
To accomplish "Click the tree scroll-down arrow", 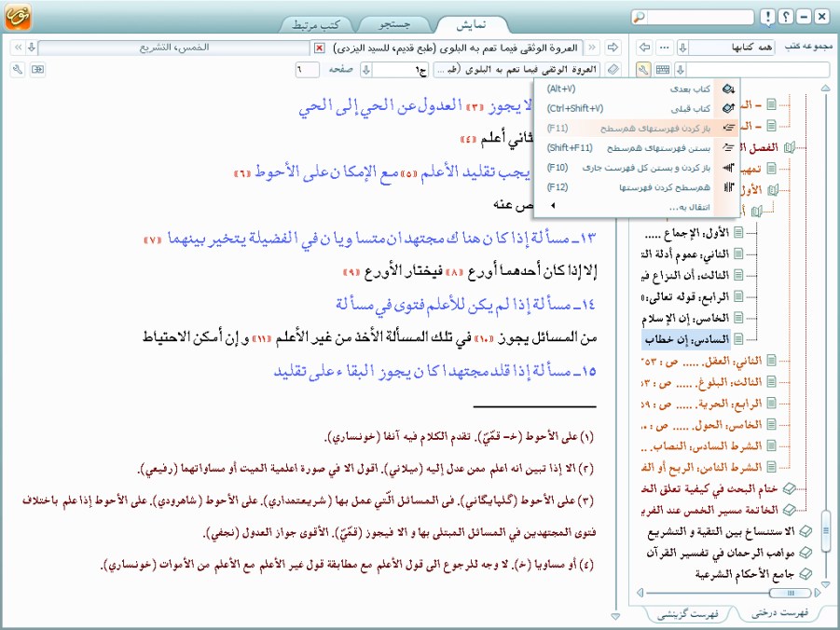I will [x=825, y=583].
